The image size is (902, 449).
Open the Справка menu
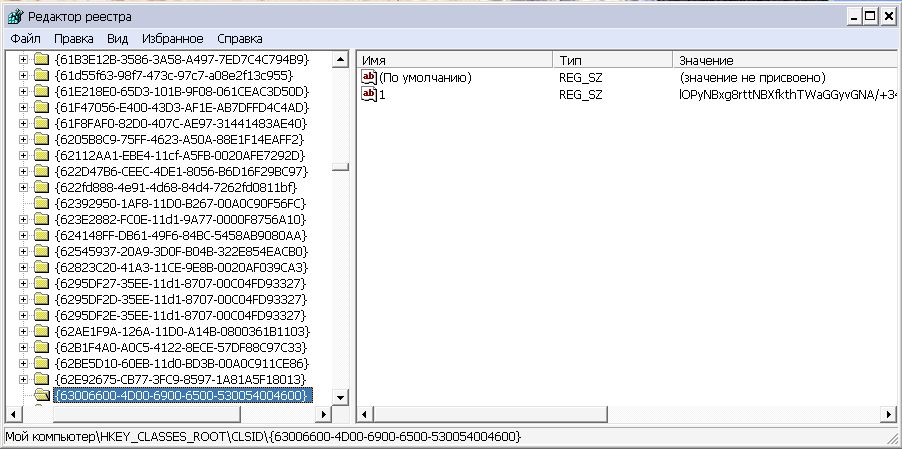coord(240,39)
